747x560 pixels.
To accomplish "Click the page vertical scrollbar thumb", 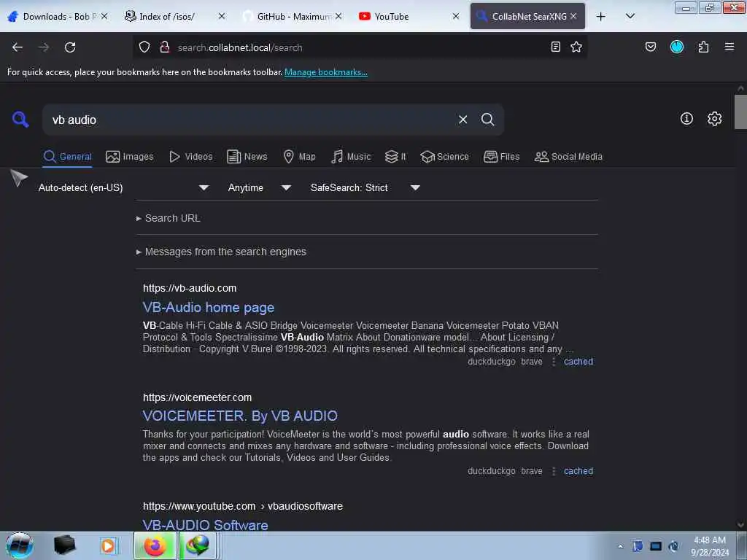I will click(x=740, y=112).
